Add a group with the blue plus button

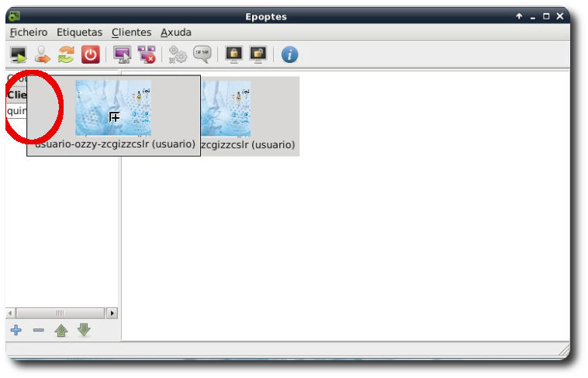16,331
